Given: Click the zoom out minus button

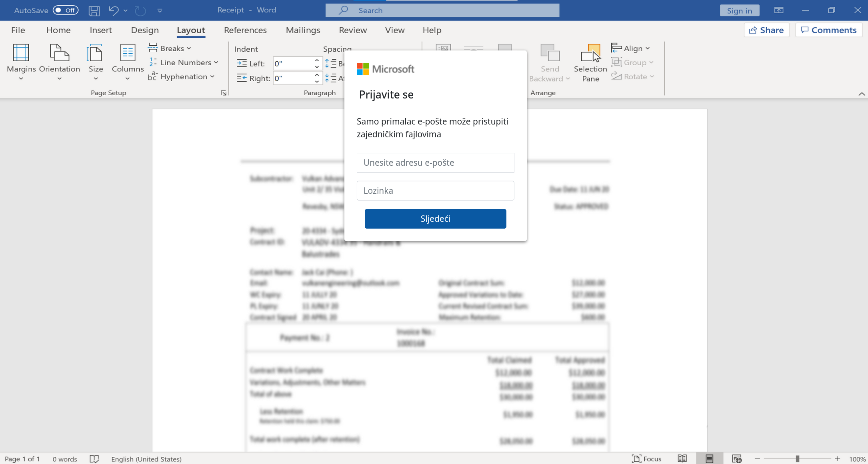Looking at the screenshot, I should (x=757, y=459).
